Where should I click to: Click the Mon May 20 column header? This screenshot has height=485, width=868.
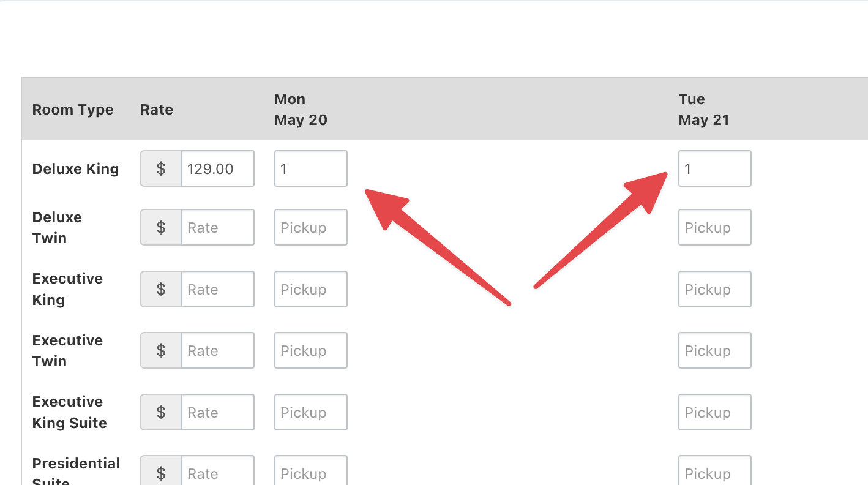301,110
